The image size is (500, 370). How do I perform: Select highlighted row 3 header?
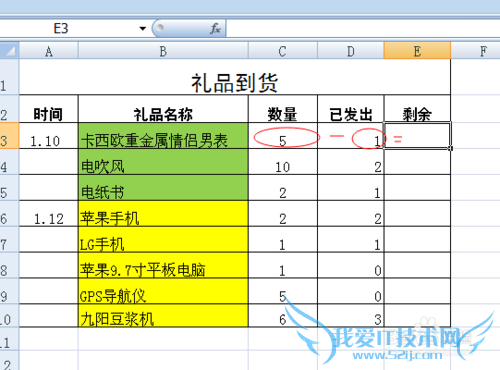(x=9, y=135)
